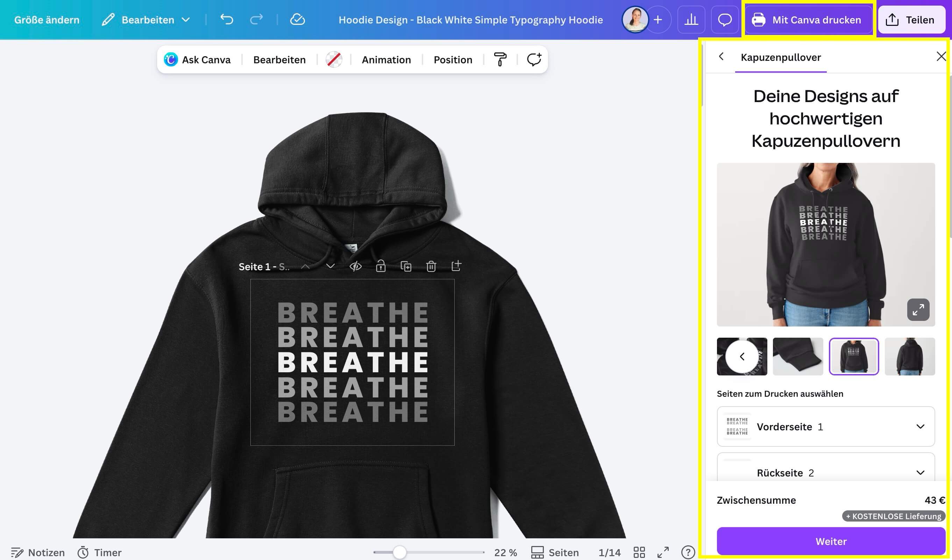Click the undo arrow icon
This screenshot has height=560, width=952.
point(227,19)
